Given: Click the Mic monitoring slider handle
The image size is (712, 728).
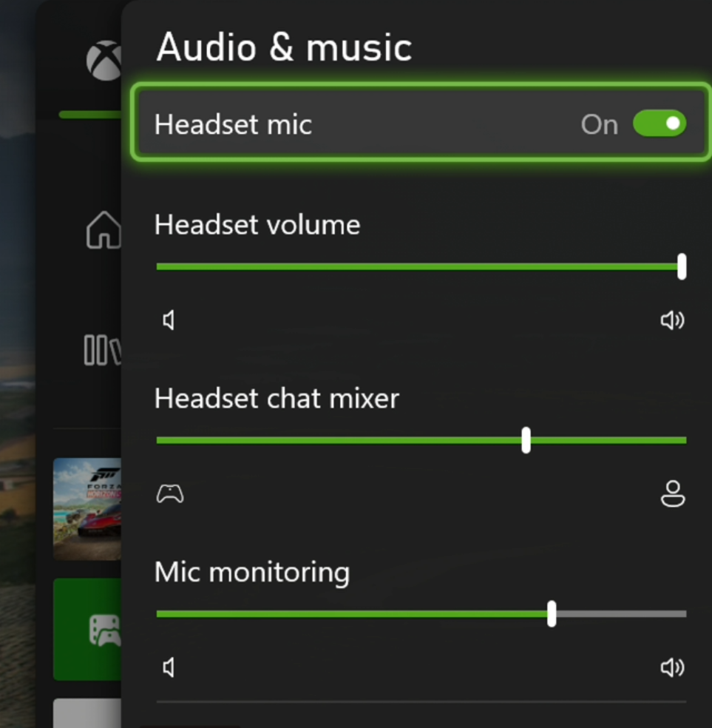Looking at the screenshot, I should (552, 613).
